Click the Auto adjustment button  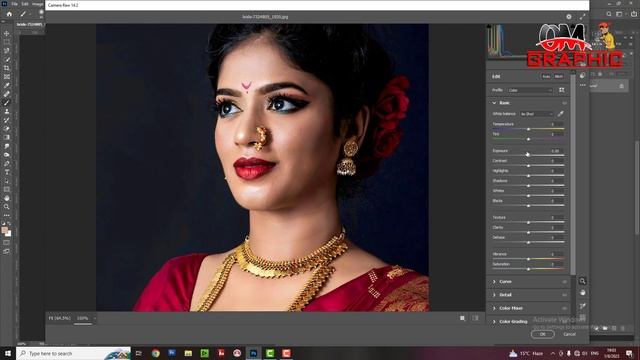tap(546, 76)
